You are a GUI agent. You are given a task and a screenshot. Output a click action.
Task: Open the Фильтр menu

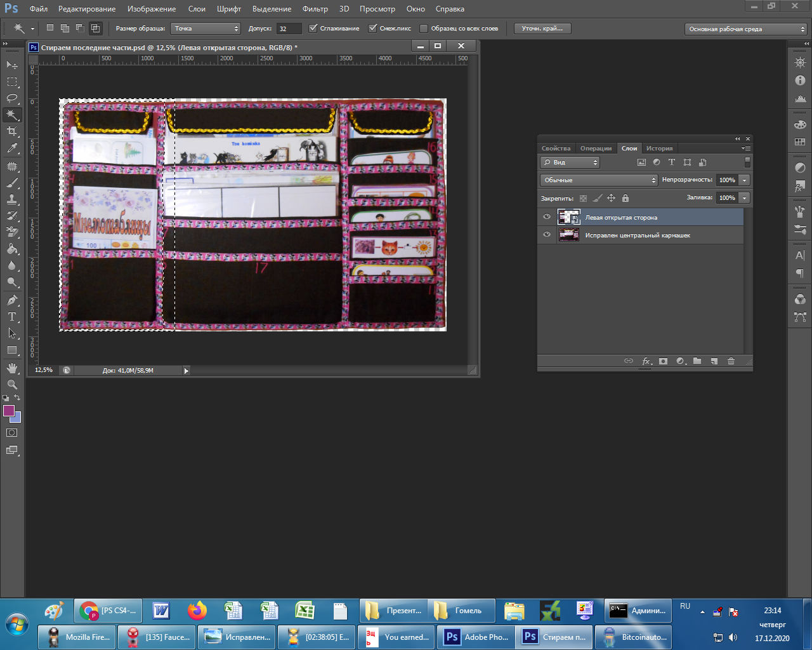coord(315,9)
